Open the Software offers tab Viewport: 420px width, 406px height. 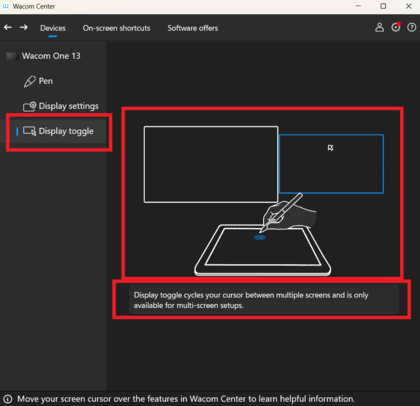193,28
